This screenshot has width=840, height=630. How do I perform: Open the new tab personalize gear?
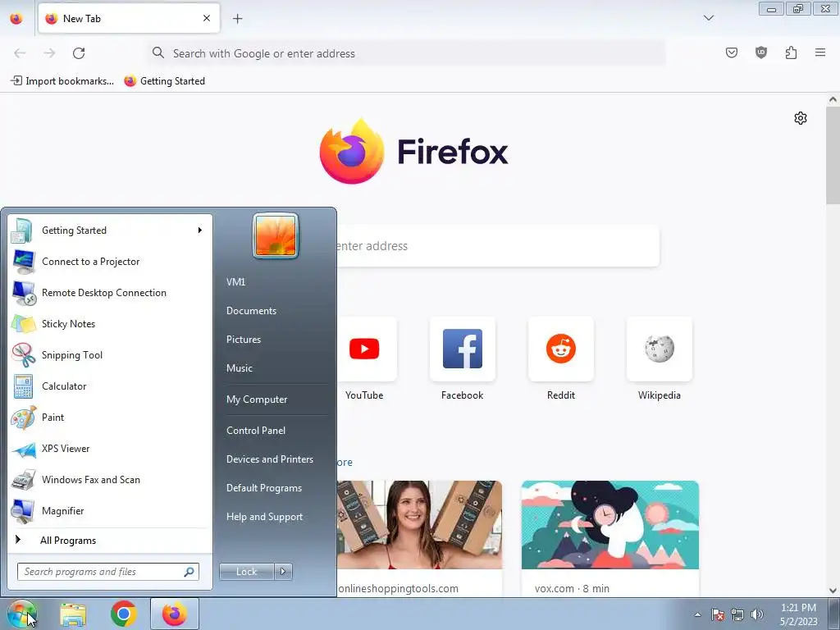click(x=801, y=118)
